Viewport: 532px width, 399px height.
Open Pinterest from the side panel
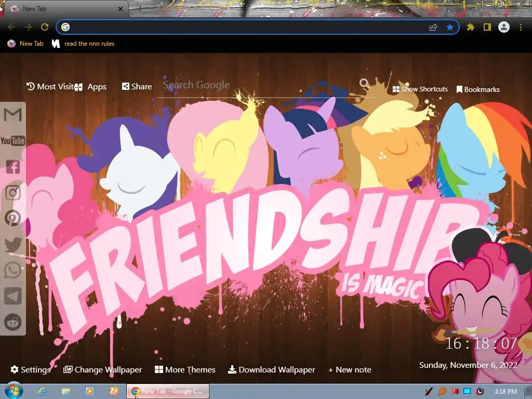13,218
